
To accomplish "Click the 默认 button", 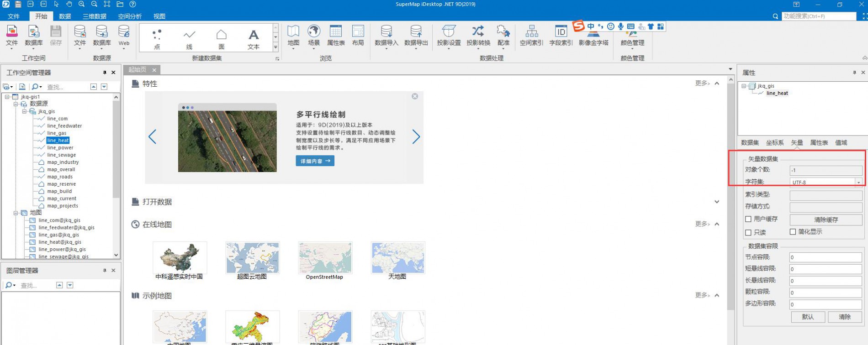I will coord(808,317).
